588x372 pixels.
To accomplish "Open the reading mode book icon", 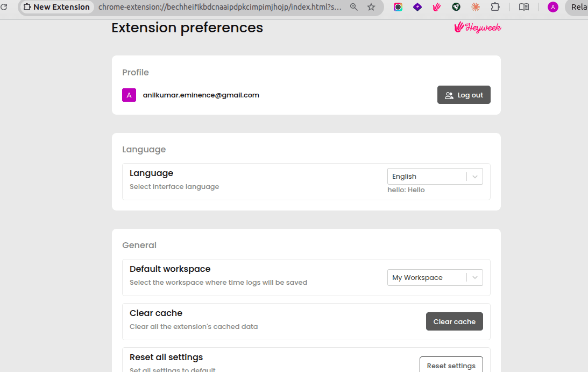I will (524, 7).
